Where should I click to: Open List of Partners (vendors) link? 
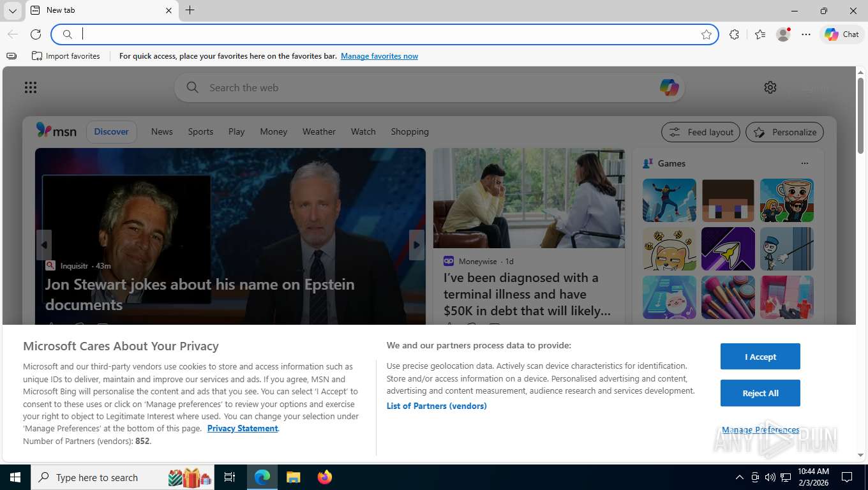[x=437, y=406]
